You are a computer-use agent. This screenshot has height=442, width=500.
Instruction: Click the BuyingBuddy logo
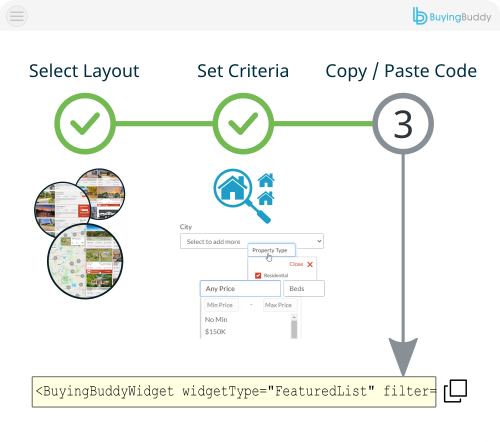(452, 16)
